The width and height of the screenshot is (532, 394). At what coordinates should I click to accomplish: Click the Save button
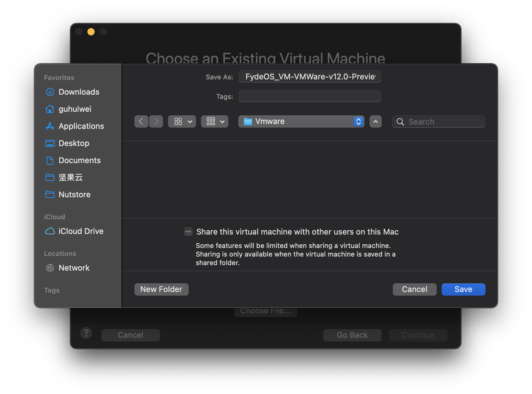pyautogui.click(x=463, y=289)
